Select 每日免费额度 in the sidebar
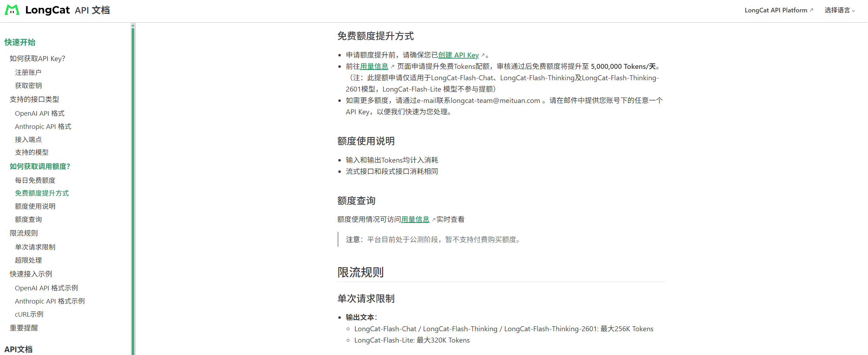This screenshot has width=868, height=355. tap(35, 180)
